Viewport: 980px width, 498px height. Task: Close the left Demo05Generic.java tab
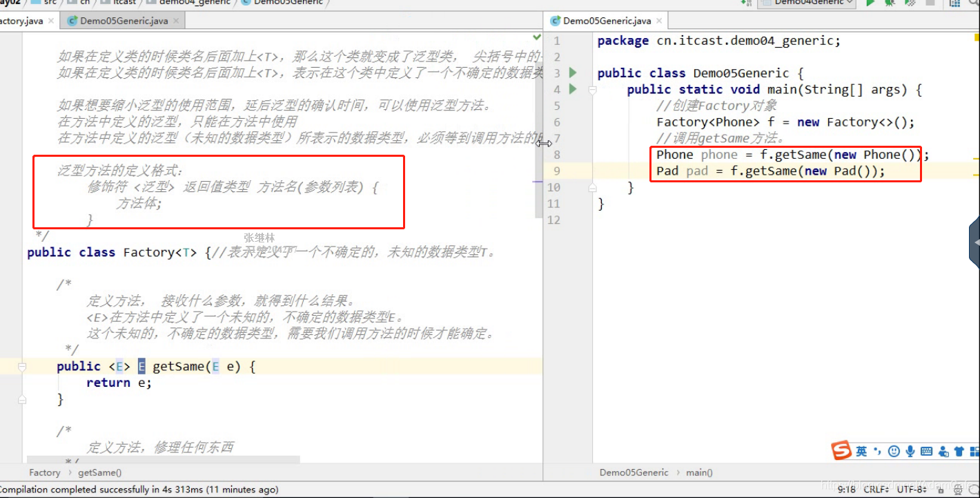click(x=176, y=21)
